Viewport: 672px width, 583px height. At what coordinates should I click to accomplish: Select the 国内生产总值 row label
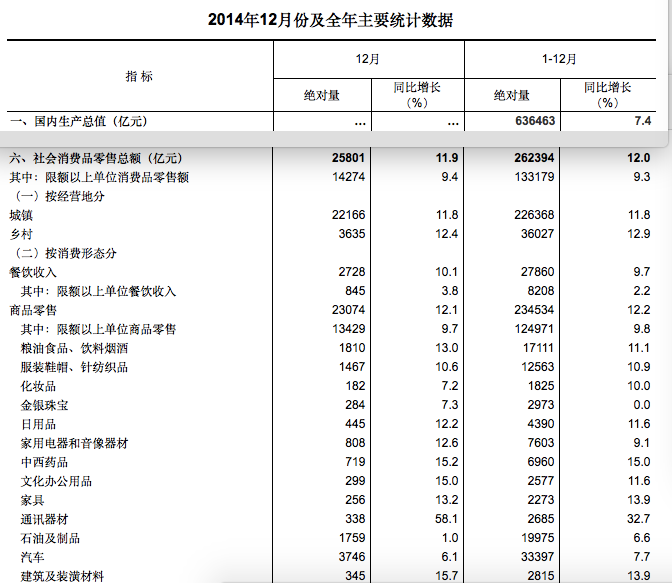point(79,121)
